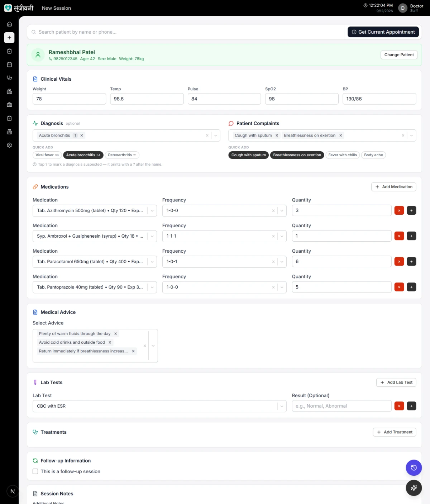Remove the Azithromycin medication row
The image size is (430, 504).
[x=399, y=210]
